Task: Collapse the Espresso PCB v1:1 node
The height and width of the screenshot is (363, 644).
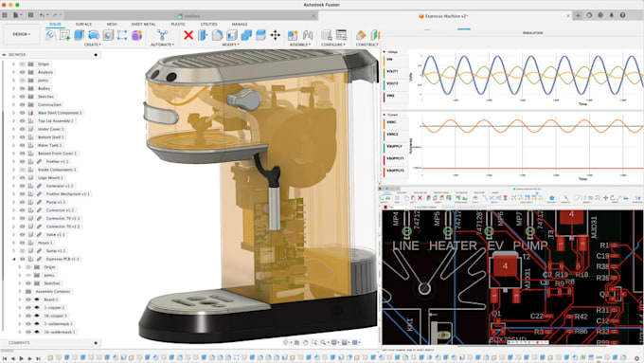Action: pyautogui.click(x=13, y=259)
